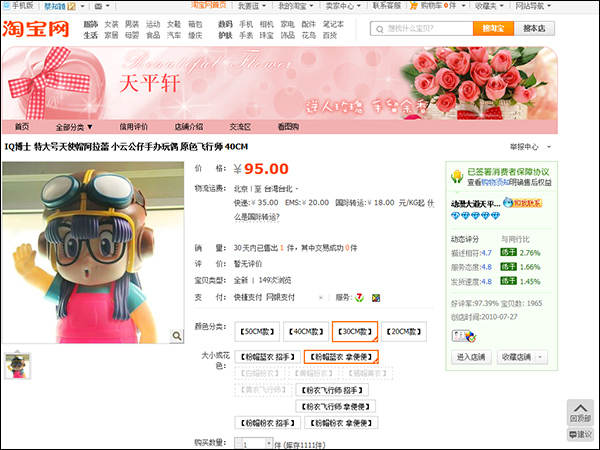Toggle the selected 【粉帽蓝衣 拿便便】 style
Screen dimensions: 600x450
pos(341,357)
